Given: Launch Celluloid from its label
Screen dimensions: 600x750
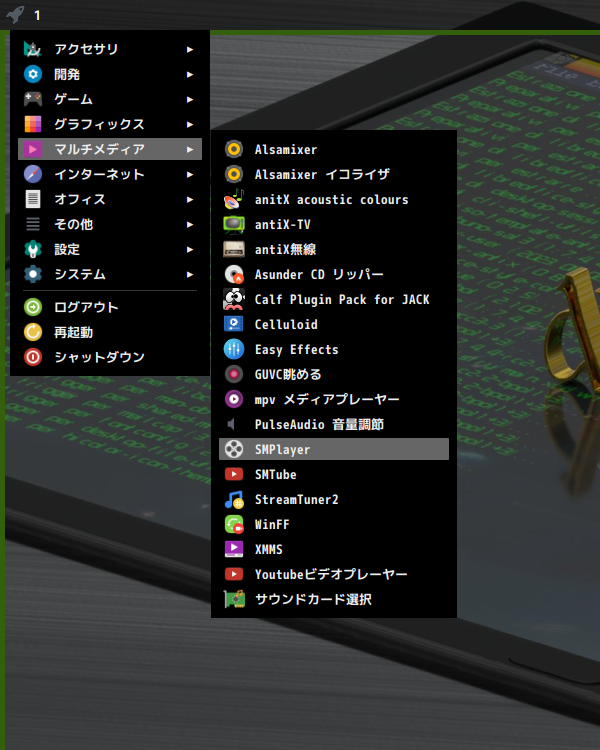Looking at the screenshot, I should (x=286, y=324).
